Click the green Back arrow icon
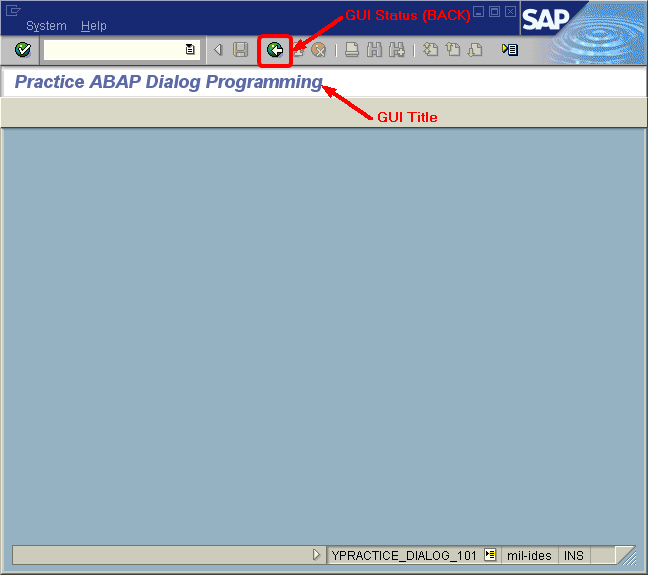Viewport: 648px width, 575px height. [x=275, y=50]
